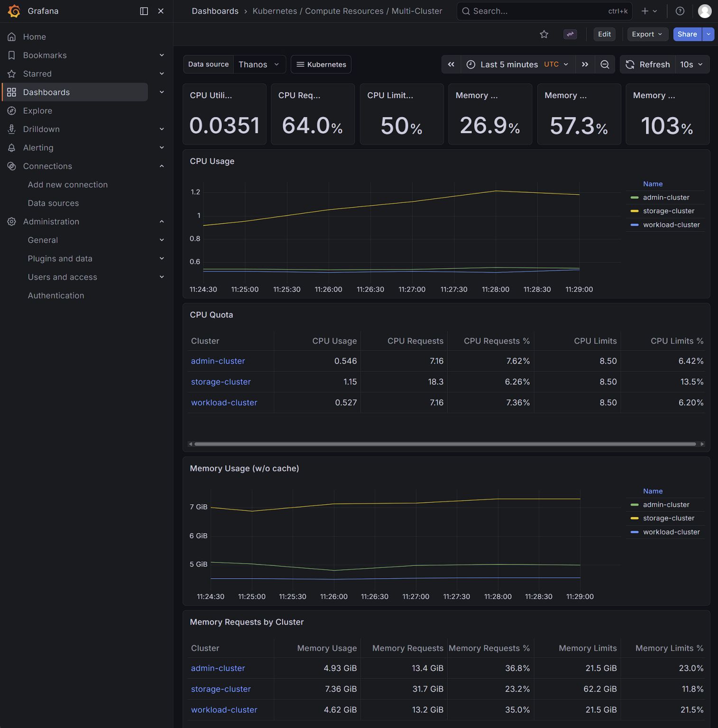Select Data sources in sidebar menu
718x728 pixels.
pyautogui.click(x=53, y=203)
